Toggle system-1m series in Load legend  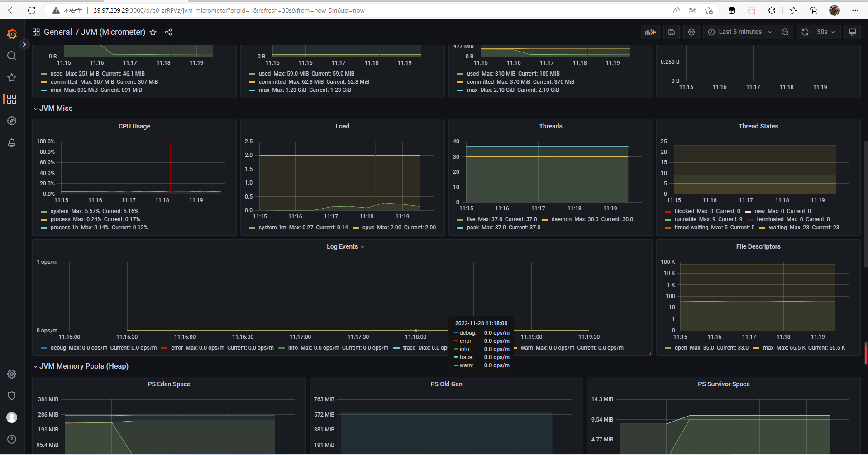pyautogui.click(x=272, y=227)
